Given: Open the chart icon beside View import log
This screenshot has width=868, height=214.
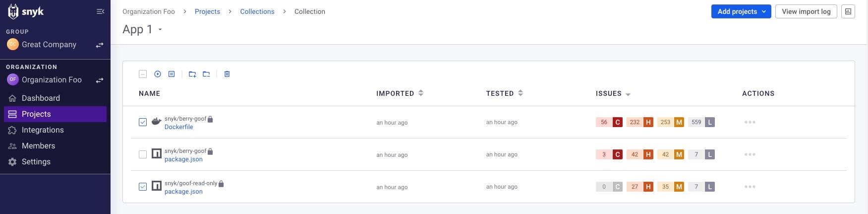Looking at the screenshot, I should pos(848,11).
